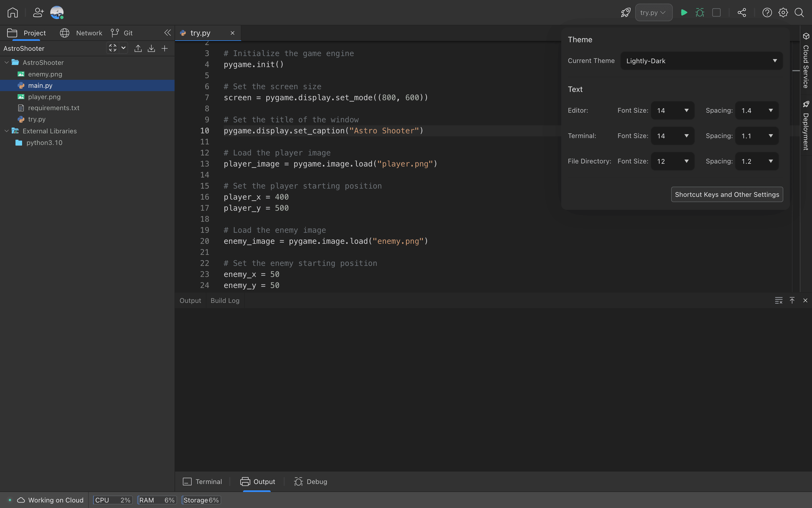812x508 pixels.
Task: Select player.png in file tree
Action: pos(87,97)
